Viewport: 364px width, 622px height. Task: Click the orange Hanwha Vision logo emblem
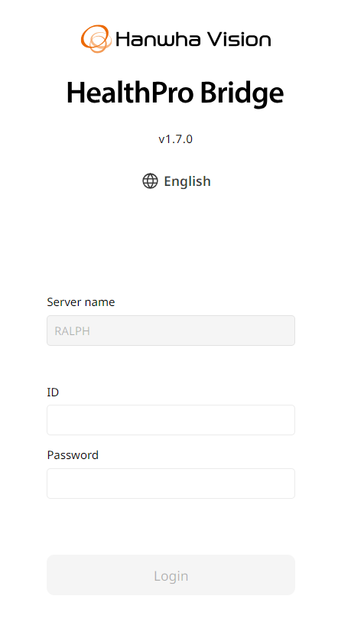coord(96,38)
